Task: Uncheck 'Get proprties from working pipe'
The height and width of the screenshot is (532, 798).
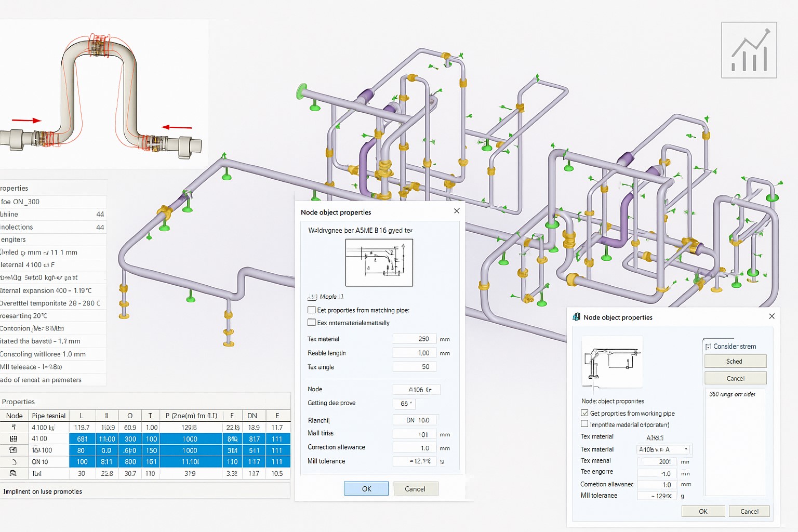Action: (584, 413)
